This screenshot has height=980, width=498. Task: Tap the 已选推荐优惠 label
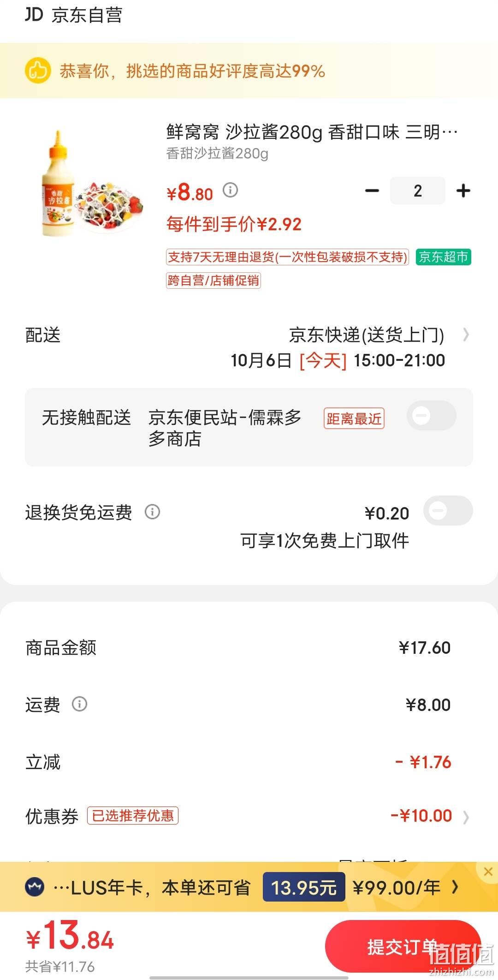tap(133, 816)
